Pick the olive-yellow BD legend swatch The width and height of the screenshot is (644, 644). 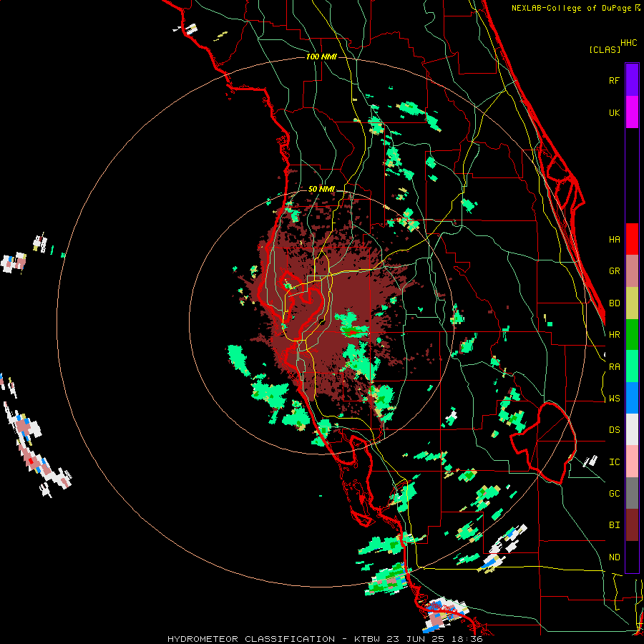click(x=632, y=303)
